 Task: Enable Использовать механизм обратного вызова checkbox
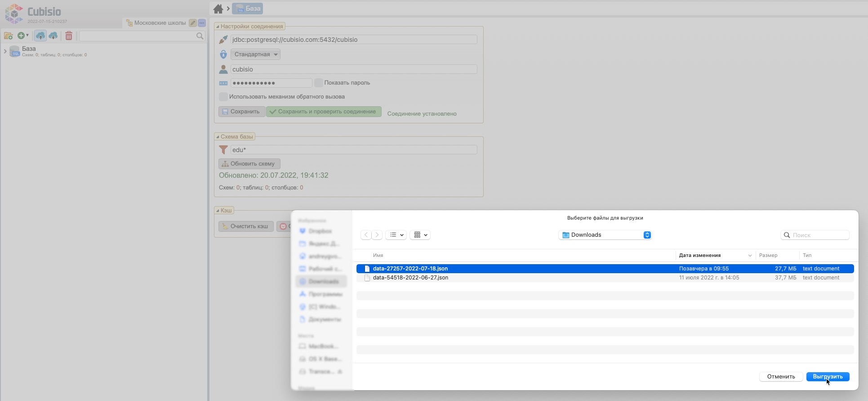[223, 97]
